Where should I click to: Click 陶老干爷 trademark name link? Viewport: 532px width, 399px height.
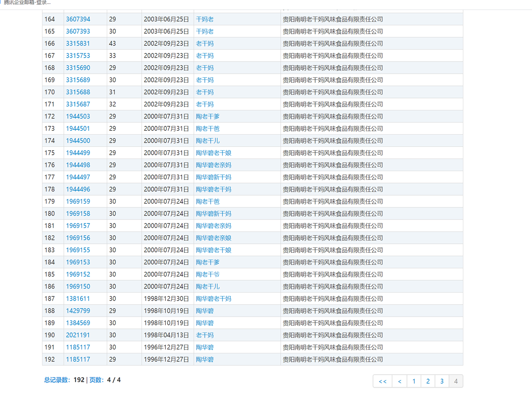pyautogui.click(x=208, y=274)
